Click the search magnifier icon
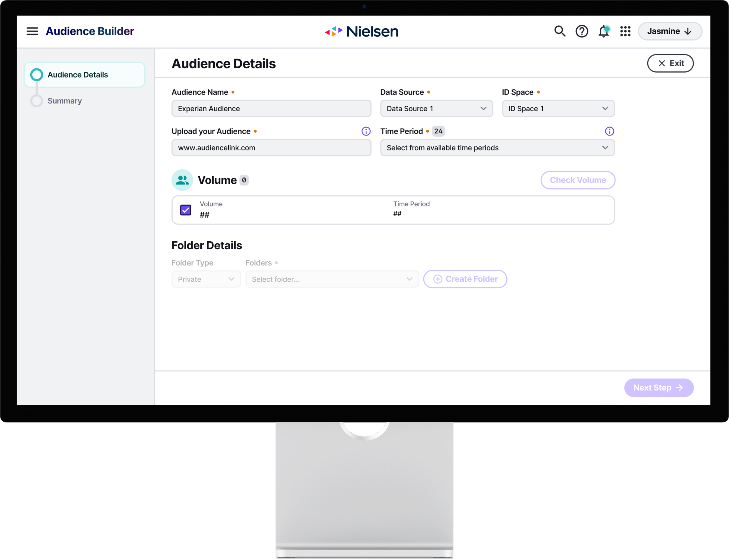The width and height of the screenshot is (729, 560). (x=560, y=31)
